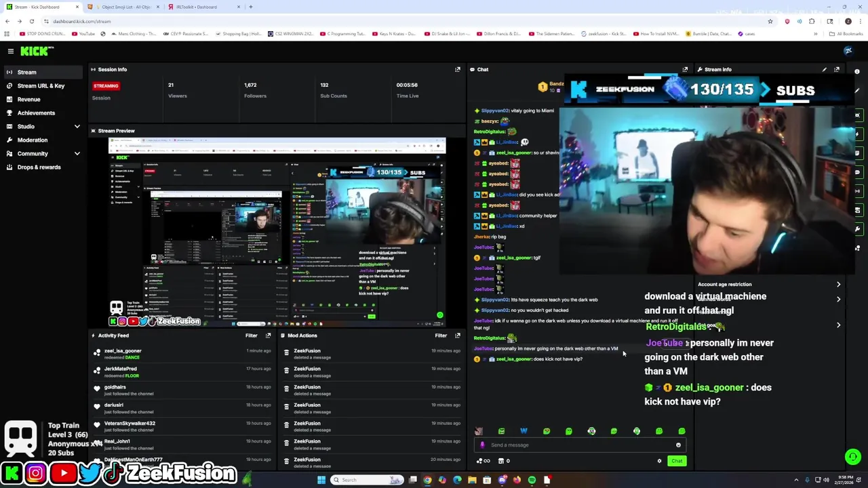The width and height of the screenshot is (868, 488).
Task: Switch to Object Emoji List tab
Action: click(x=123, y=7)
